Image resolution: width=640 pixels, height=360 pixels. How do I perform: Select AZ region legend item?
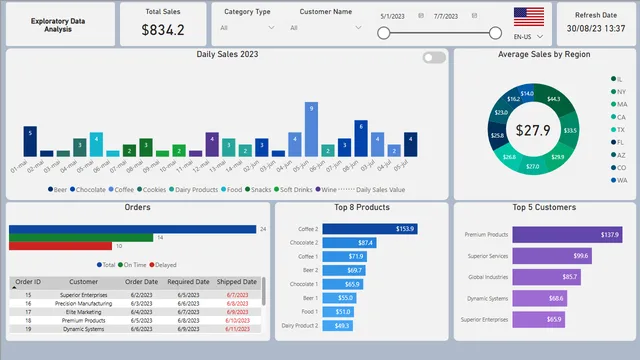618,155
